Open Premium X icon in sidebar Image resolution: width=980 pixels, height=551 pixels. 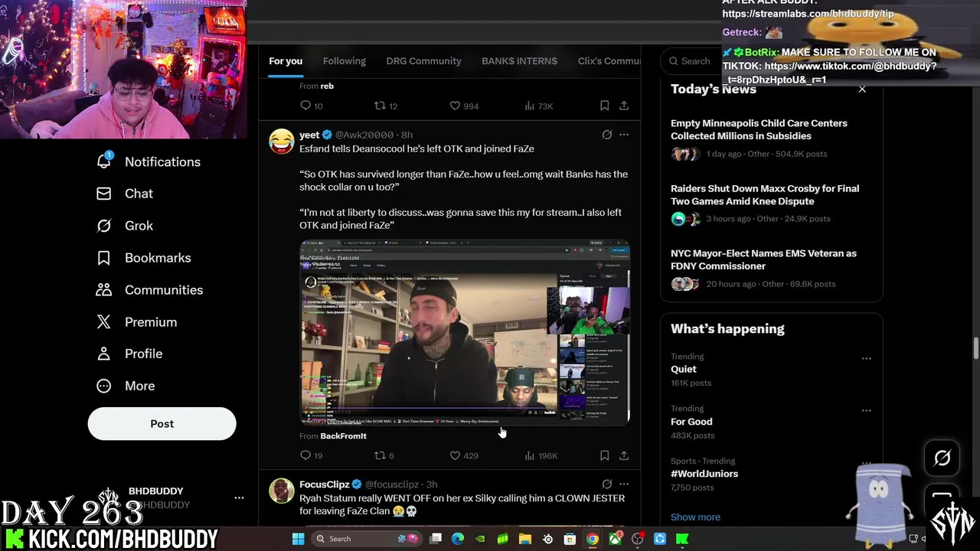coord(104,322)
